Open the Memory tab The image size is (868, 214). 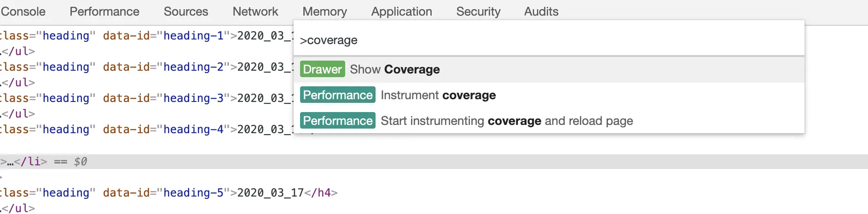[325, 11]
